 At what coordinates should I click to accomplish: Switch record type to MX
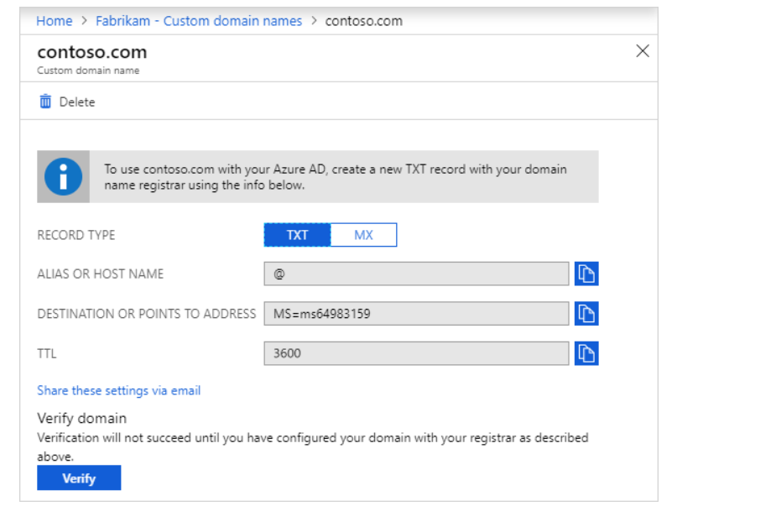pos(364,235)
